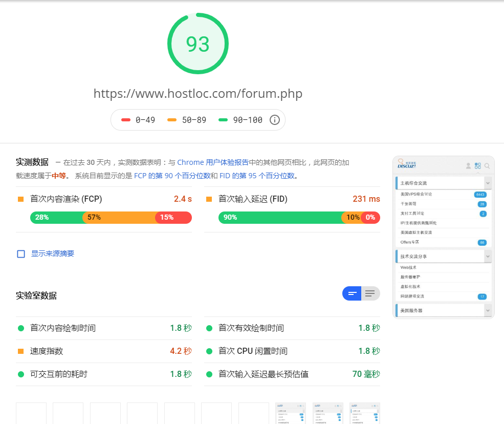
Task: Click the orange square beside FID metric
Action: (x=209, y=199)
